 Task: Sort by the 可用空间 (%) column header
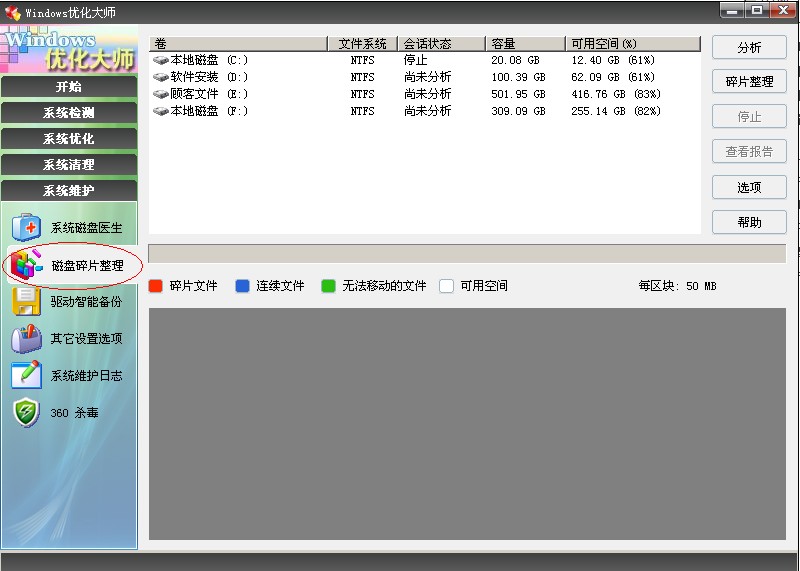point(633,44)
